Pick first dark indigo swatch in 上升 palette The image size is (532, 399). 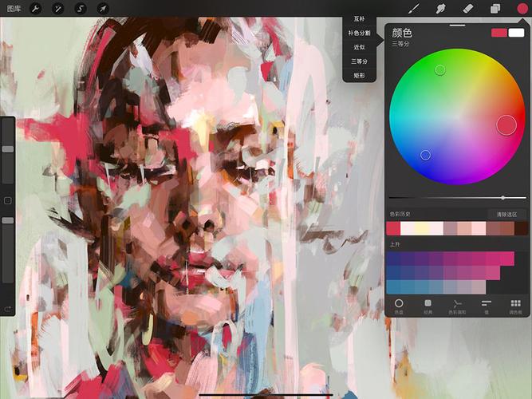(393, 259)
